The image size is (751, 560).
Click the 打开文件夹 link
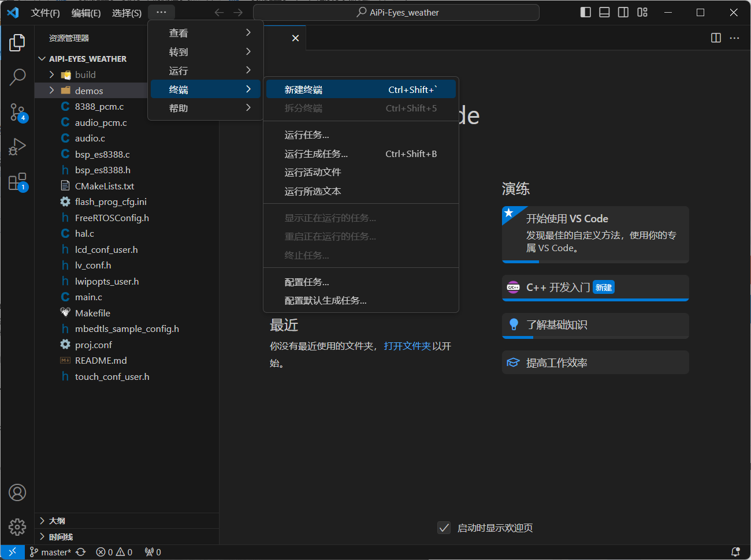click(x=407, y=346)
